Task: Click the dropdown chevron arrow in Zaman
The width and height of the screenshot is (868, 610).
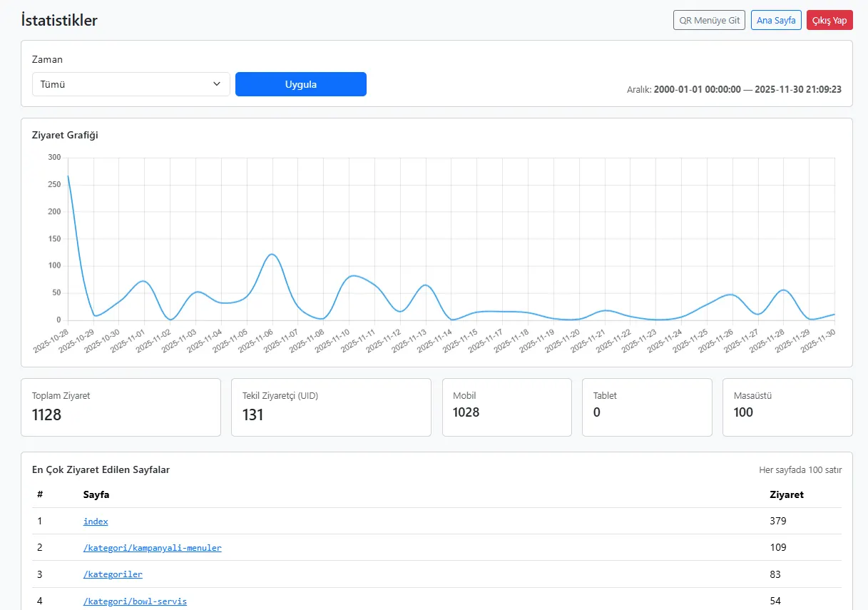Action: pos(217,84)
